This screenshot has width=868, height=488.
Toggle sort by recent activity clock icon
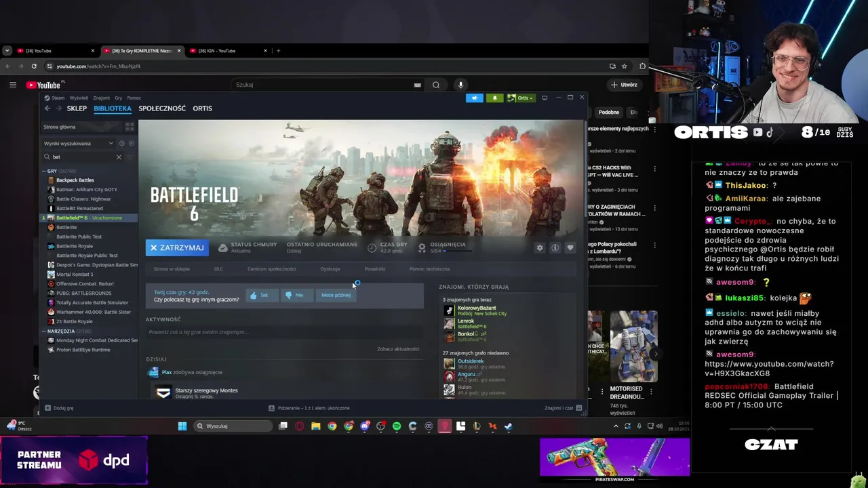pos(122,143)
